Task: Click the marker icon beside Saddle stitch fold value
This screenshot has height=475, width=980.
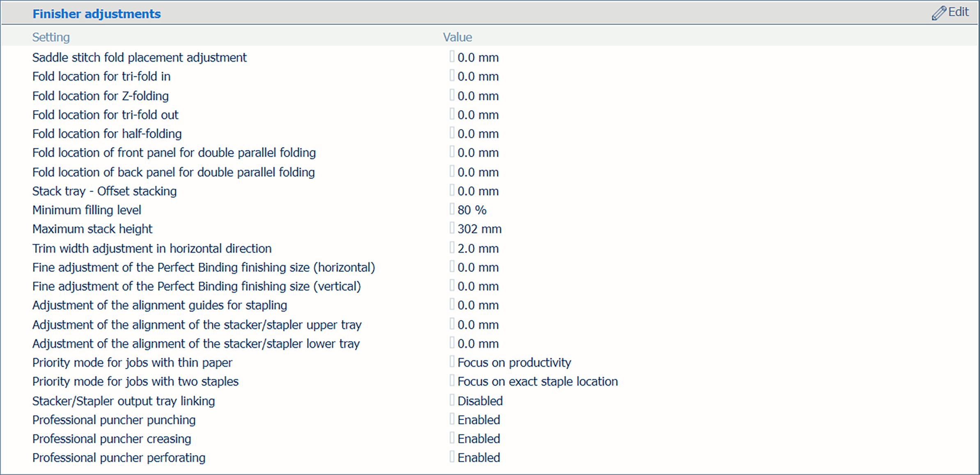Action: click(452, 57)
